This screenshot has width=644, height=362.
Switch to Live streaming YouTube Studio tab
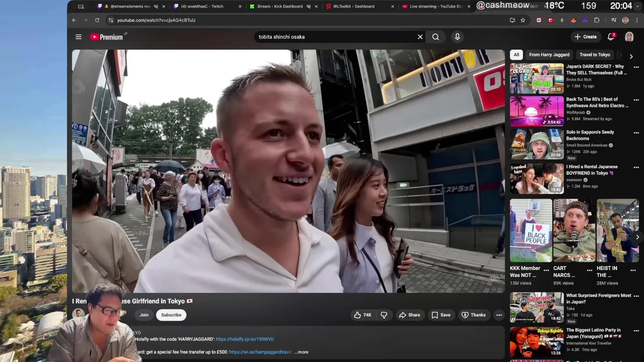point(436,7)
